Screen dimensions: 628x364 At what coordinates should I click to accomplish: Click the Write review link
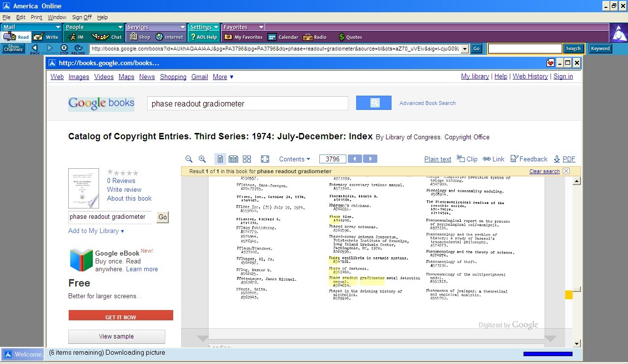coord(124,190)
